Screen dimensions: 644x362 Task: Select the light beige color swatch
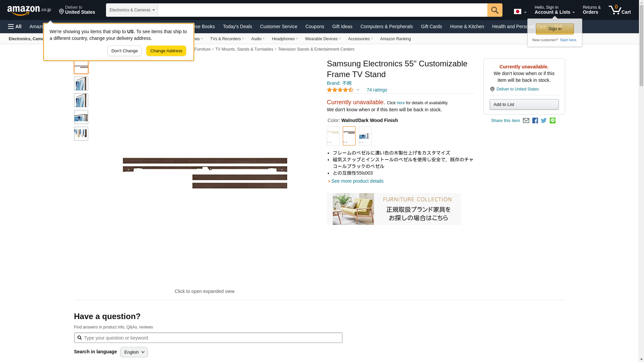coord(333,136)
